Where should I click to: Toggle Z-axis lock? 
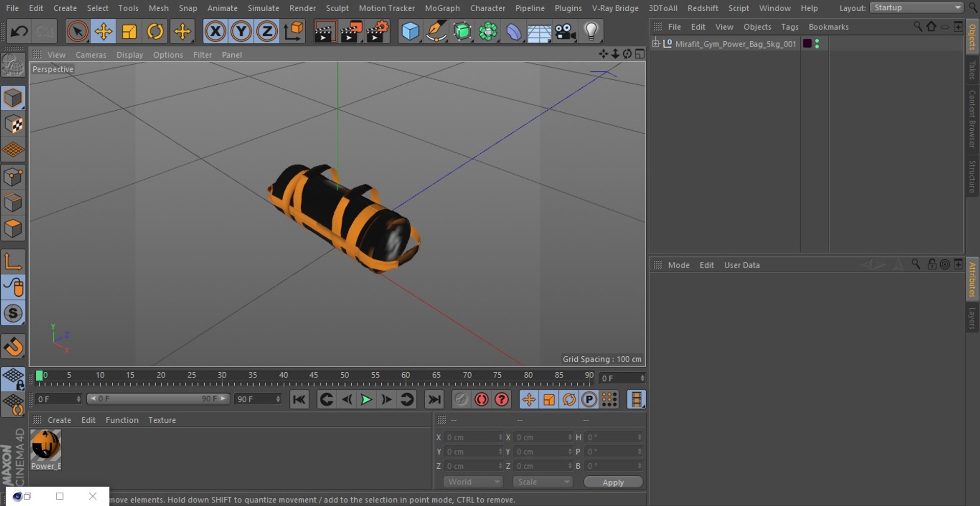[267, 32]
